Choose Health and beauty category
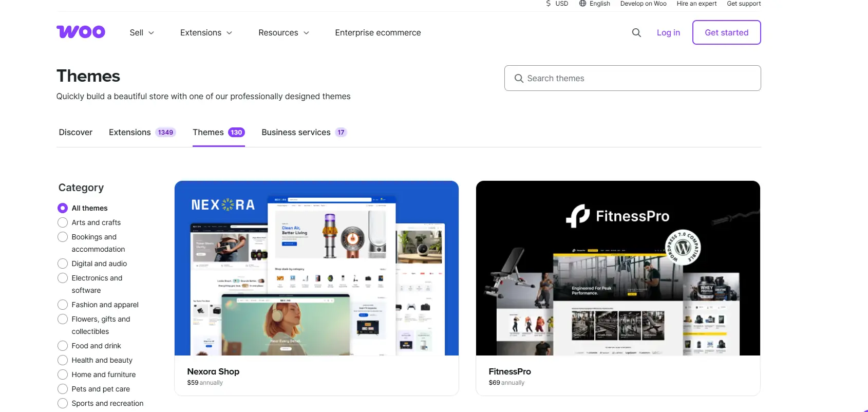 [x=63, y=360]
